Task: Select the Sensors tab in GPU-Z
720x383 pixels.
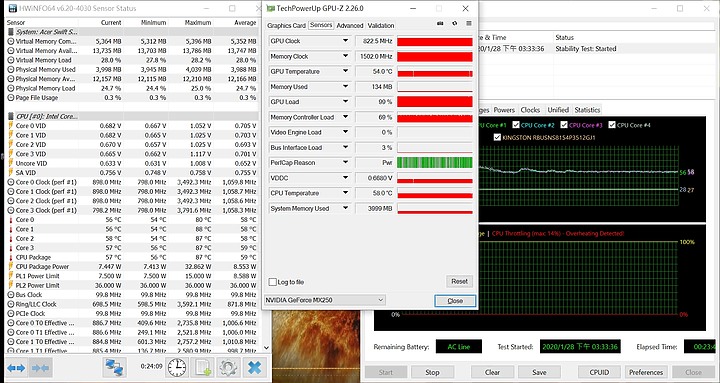Action: point(321,25)
